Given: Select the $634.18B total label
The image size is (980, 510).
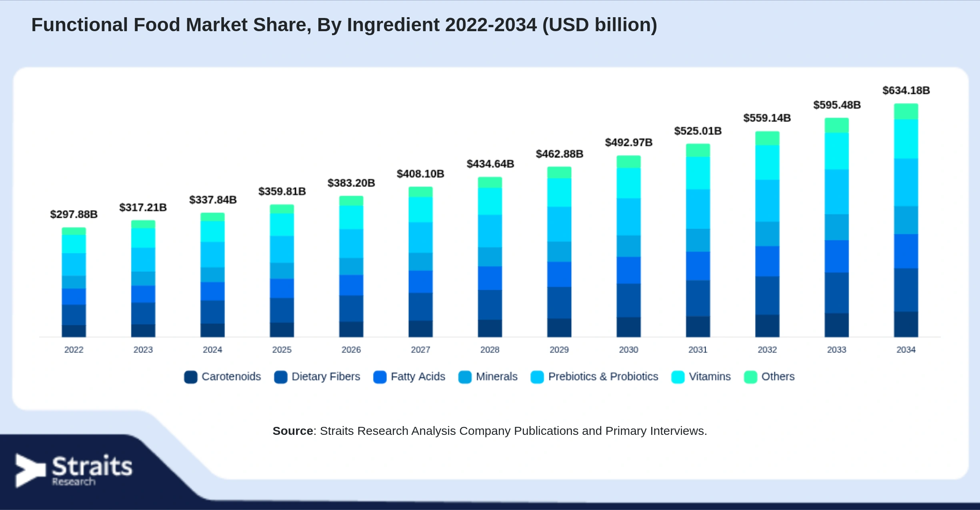Looking at the screenshot, I should tap(906, 90).
